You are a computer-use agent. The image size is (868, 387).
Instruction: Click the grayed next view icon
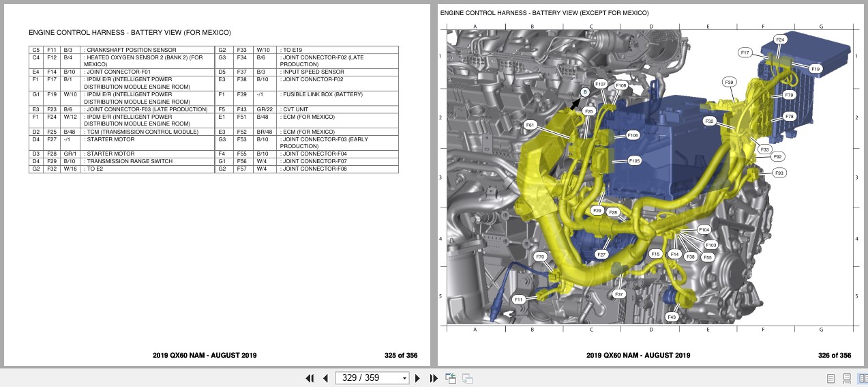coord(468,378)
